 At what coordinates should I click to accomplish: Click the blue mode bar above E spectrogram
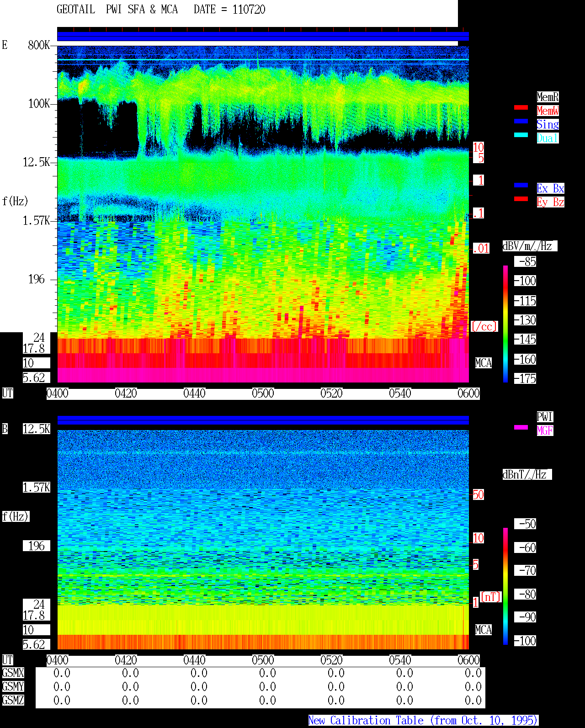[x=263, y=37]
